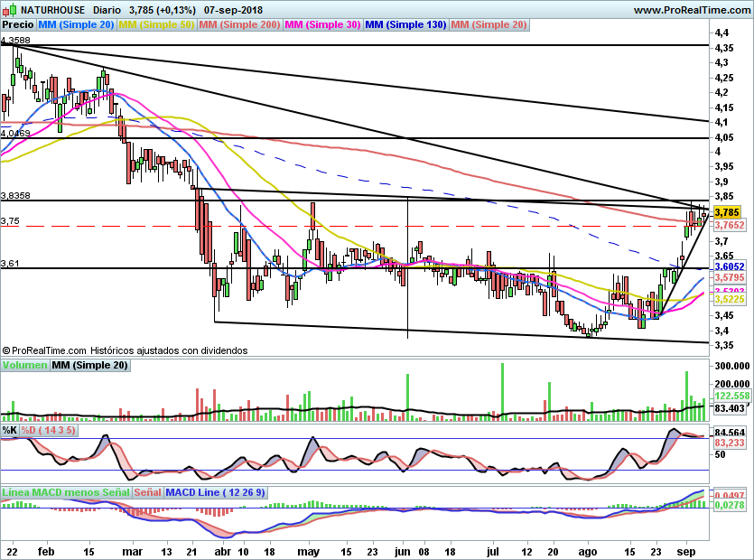Select the blue MM (Simple 20) price label

pyautogui.click(x=77, y=25)
